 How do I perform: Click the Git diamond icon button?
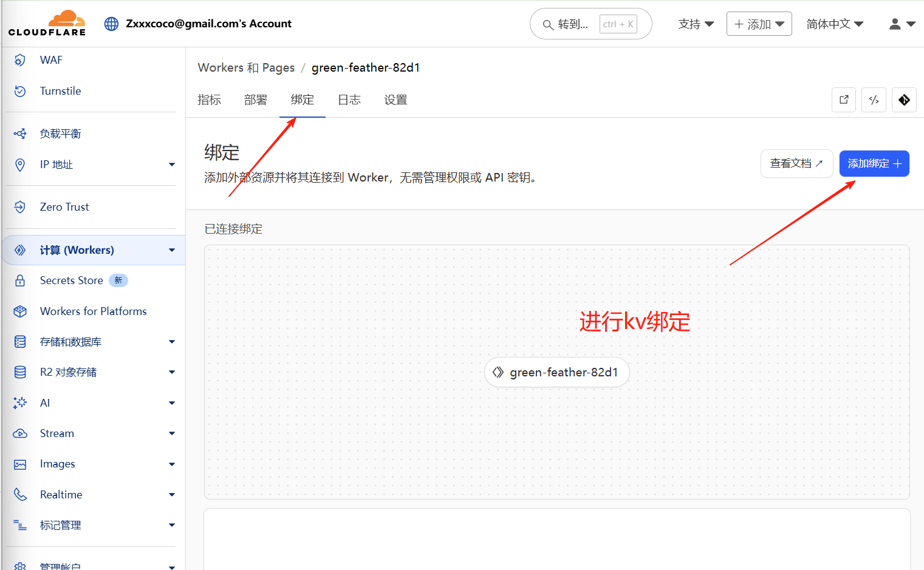coord(904,100)
